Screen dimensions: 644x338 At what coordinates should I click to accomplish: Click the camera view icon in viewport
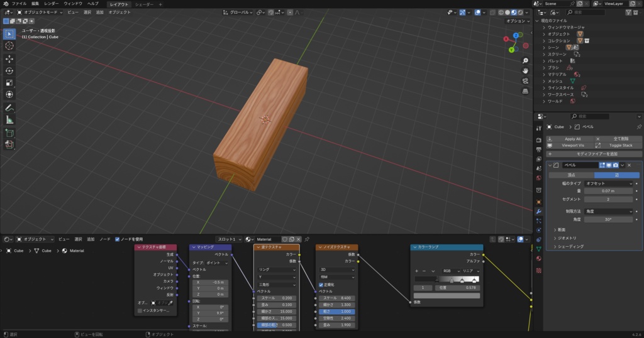point(525,80)
